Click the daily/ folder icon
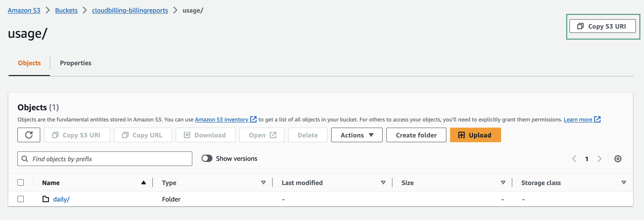The height and width of the screenshot is (220, 644). pos(45,199)
